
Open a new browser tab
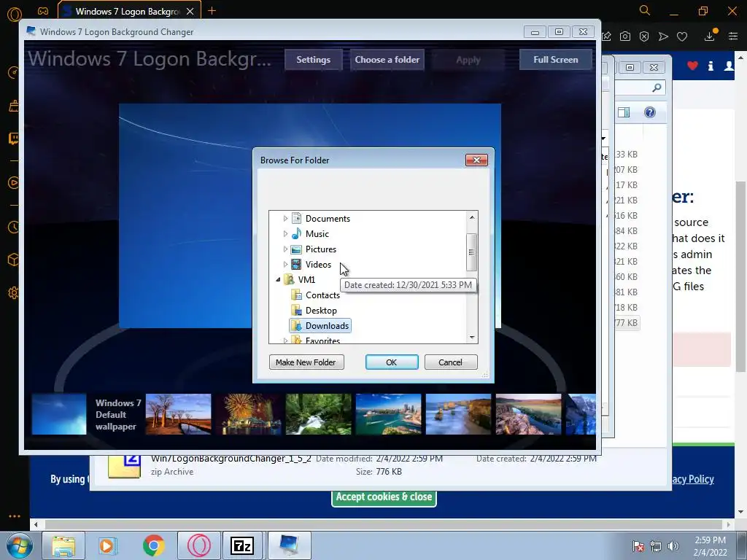point(212,11)
